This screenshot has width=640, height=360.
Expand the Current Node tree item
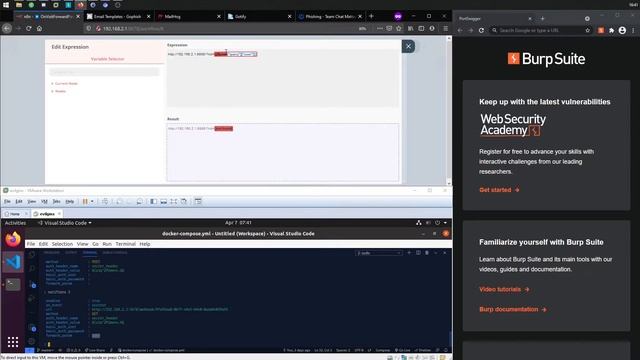(66, 83)
